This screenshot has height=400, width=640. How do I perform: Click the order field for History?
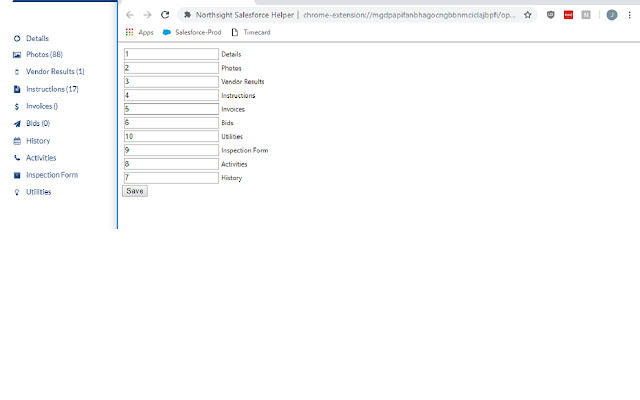coord(171,178)
